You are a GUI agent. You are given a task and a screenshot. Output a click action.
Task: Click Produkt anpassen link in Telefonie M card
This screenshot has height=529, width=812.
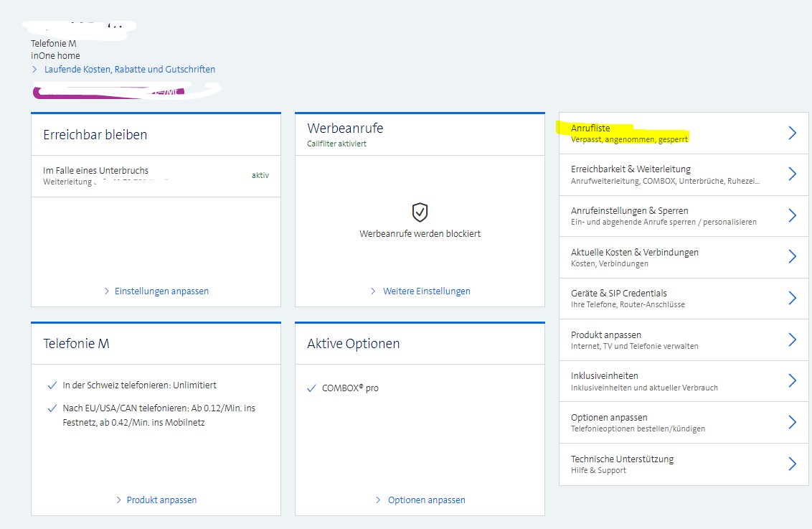161,500
